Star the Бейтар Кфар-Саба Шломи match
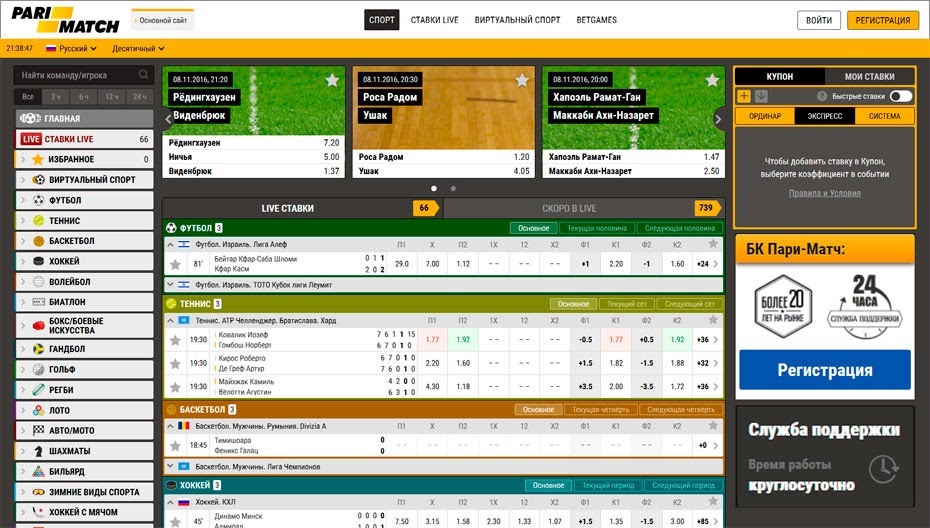This screenshot has width=930, height=528. point(175,264)
